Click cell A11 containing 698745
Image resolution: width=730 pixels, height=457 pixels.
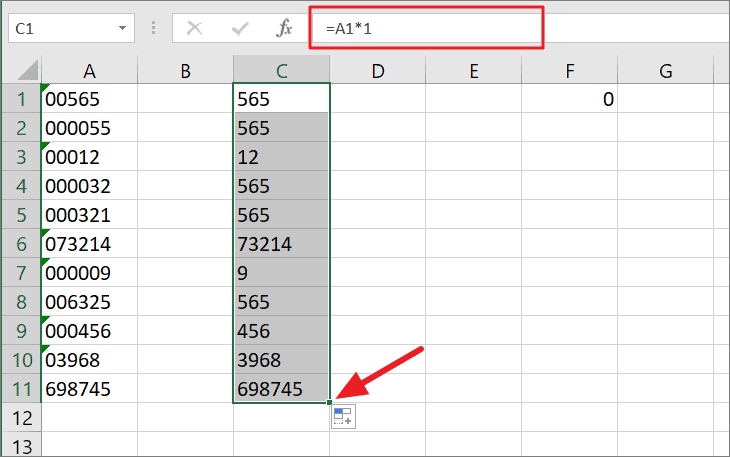click(x=89, y=389)
